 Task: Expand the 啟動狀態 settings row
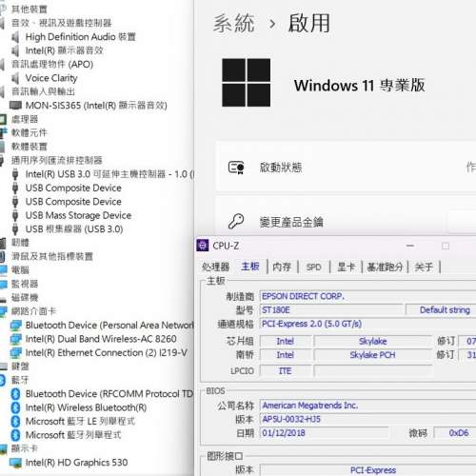[x=346, y=167]
